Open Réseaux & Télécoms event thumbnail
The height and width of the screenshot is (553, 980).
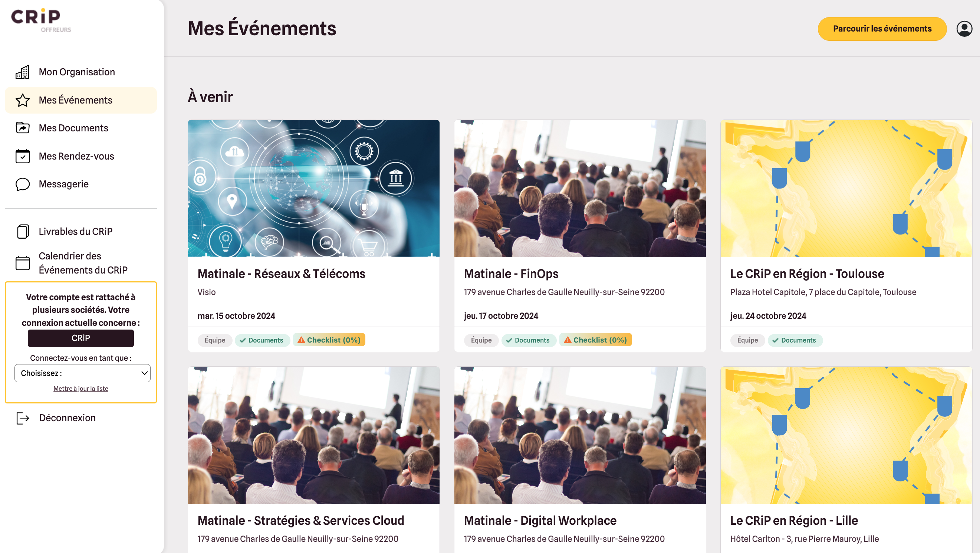[x=313, y=189]
